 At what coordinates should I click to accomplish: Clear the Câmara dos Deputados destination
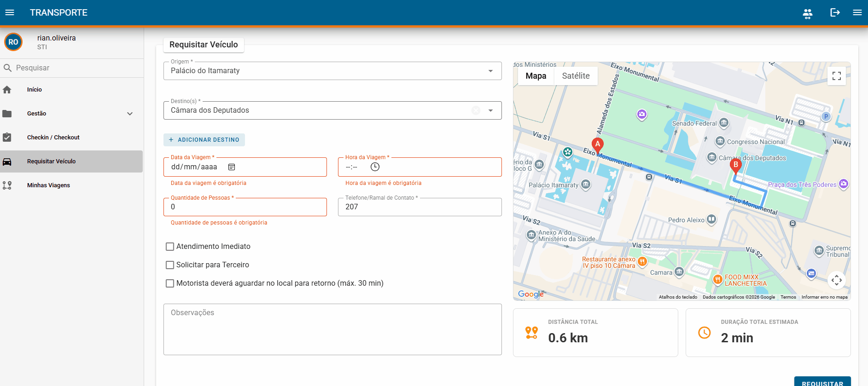pos(476,110)
